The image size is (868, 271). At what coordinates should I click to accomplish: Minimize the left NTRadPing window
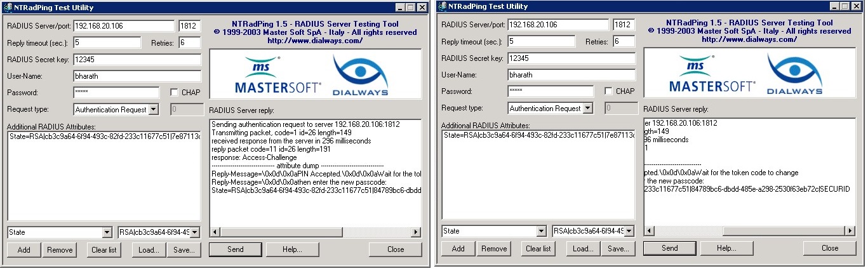click(401, 8)
